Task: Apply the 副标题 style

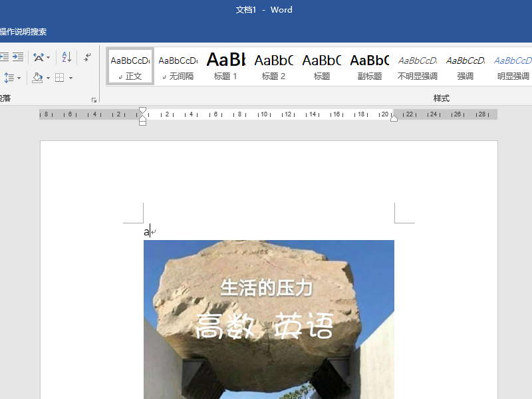Action: pos(369,66)
